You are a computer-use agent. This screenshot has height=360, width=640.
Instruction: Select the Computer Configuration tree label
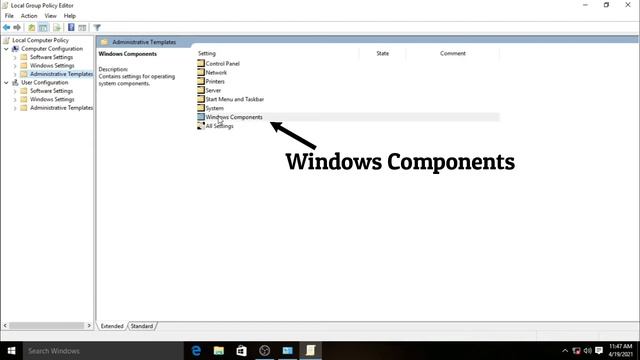tap(52, 49)
